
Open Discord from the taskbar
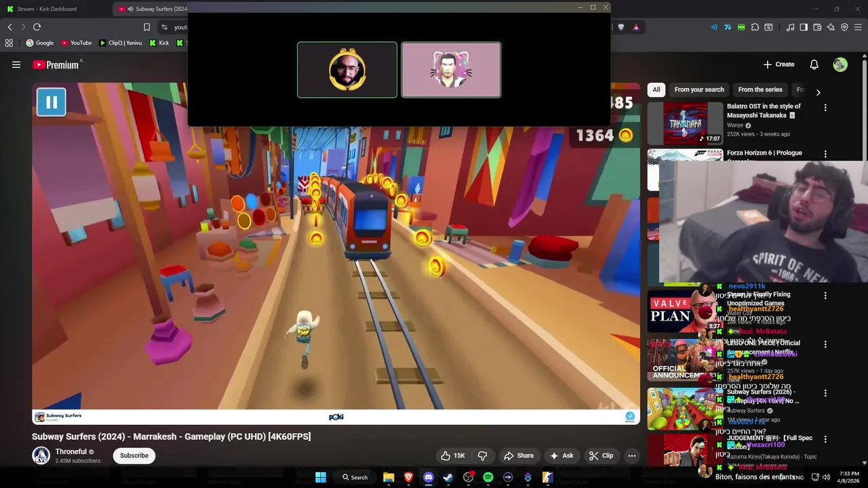pos(428,477)
